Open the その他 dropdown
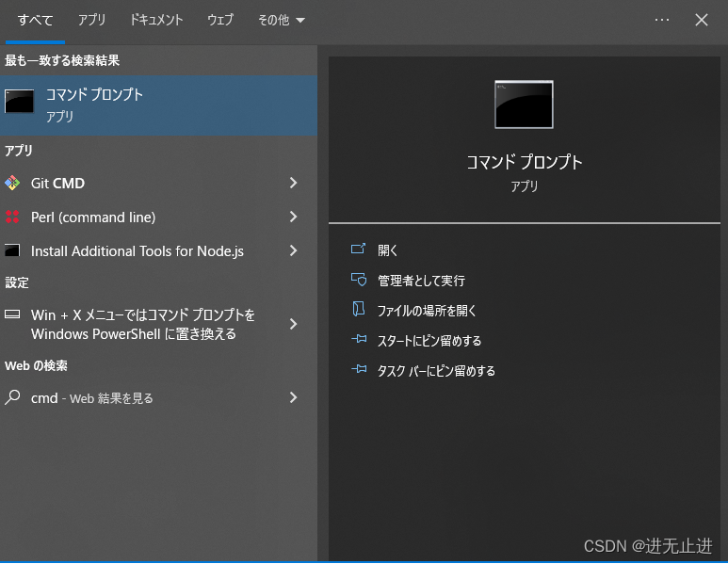Viewport: 728px width, 564px height. pyautogui.click(x=281, y=20)
